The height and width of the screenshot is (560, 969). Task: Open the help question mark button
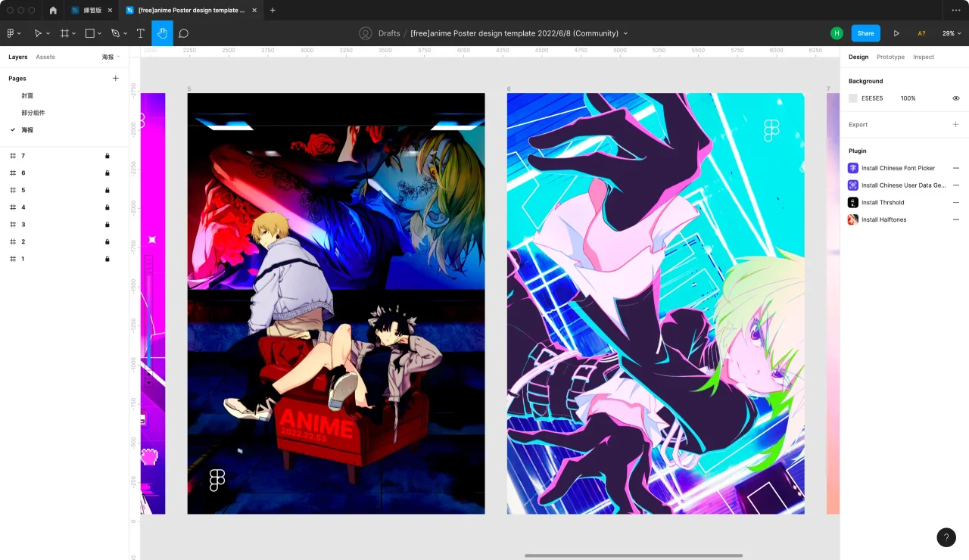pyautogui.click(x=946, y=537)
